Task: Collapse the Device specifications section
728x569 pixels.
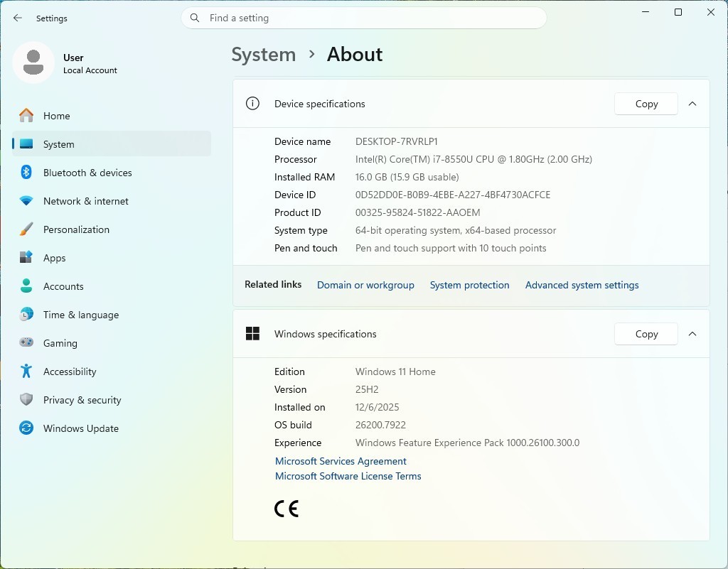Action: 692,104
